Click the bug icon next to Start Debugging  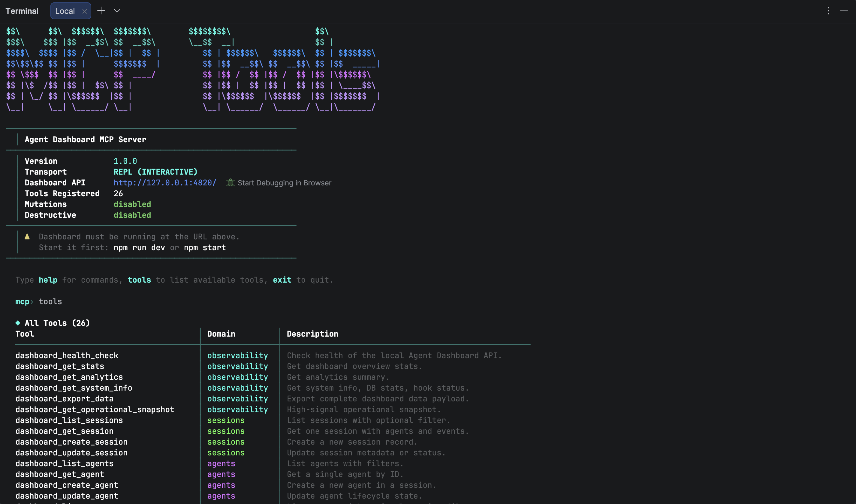230,183
